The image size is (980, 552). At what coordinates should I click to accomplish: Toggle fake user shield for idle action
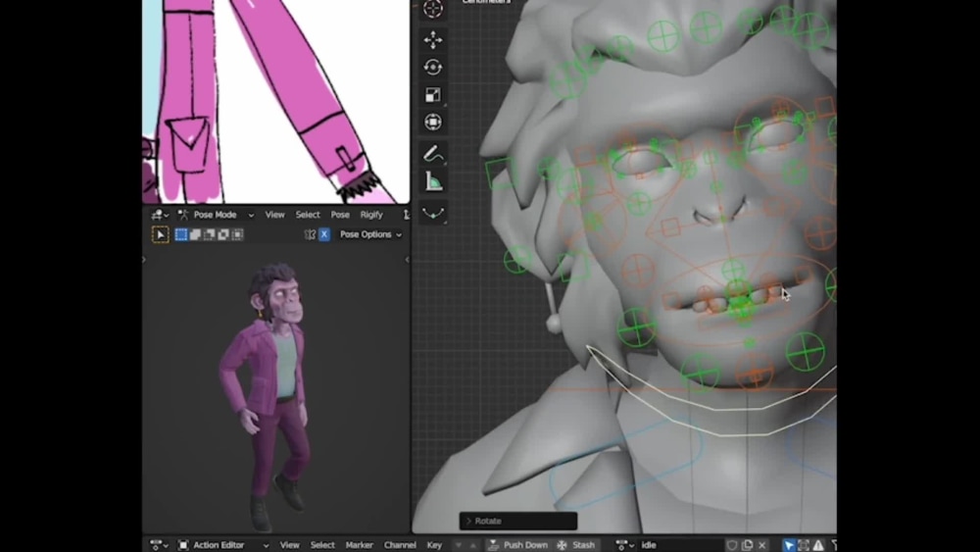click(x=732, y=545)
